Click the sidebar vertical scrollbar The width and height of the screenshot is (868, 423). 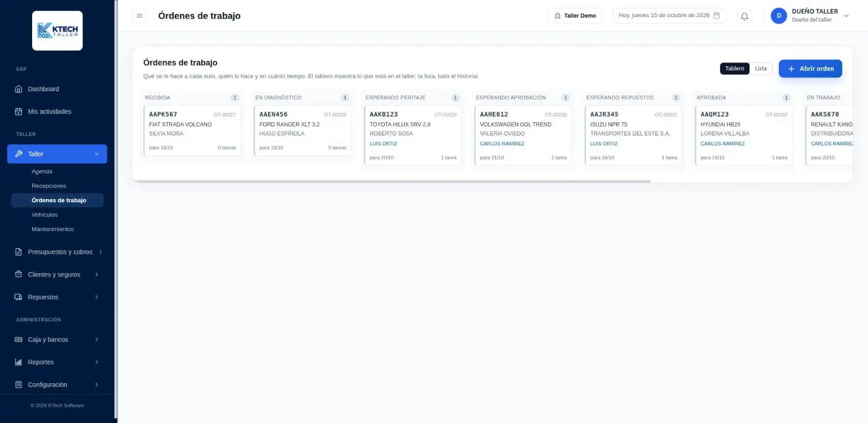tap(116, 209)
